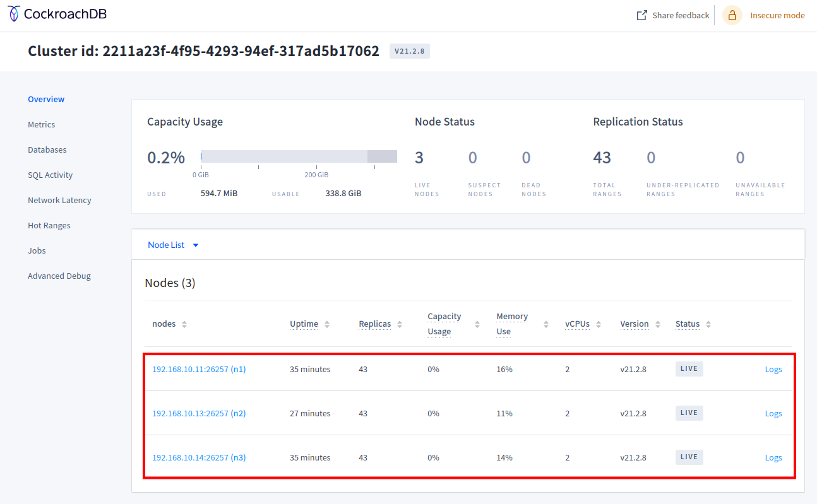Screen dimensions: 817x504
Task: View Logs for node n3
Action: pyautogui.click(x=773, y=457)
